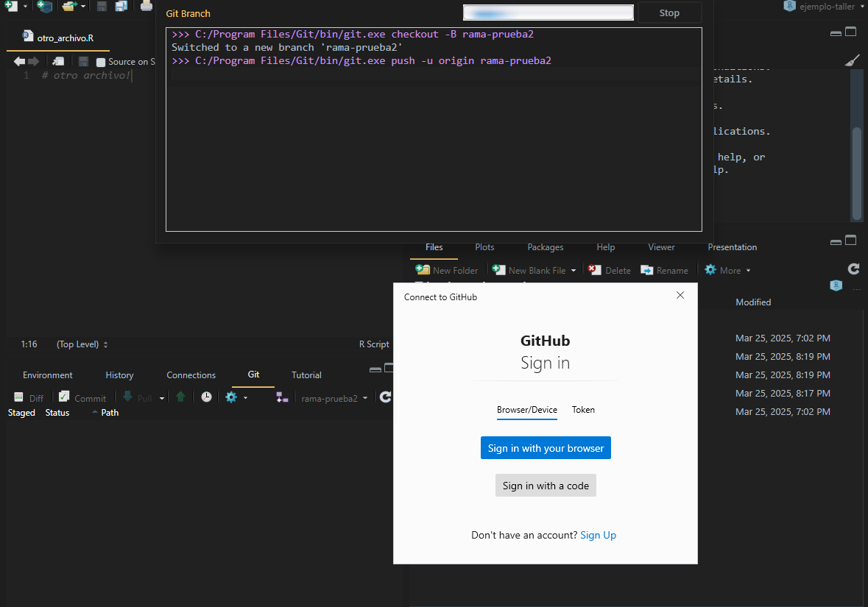This screenshot has height=607, width=868.
Task: Click the Git push arrow icon
Action: [x=180, y=397]
